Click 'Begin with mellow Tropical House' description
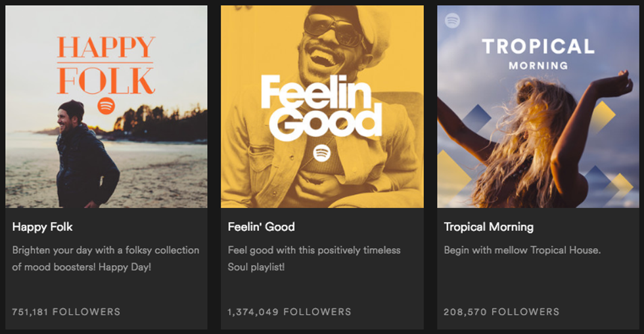Screen dimensions: 644x334 tap(522, 250)
